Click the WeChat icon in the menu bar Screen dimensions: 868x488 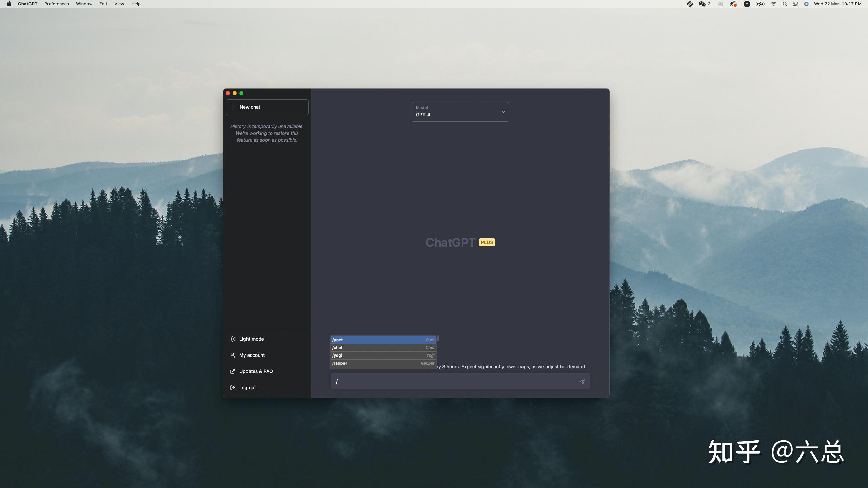[x=702, y=4]
